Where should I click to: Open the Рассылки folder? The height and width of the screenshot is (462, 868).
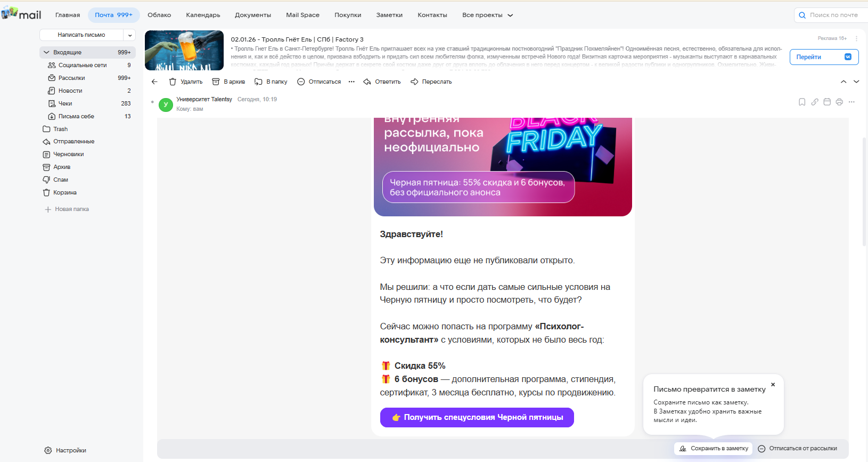[x=72, y=78]
